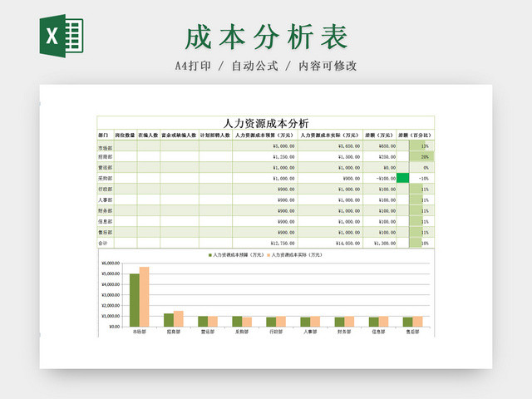Select the ¥0.00 difference cell

point(379,168)
